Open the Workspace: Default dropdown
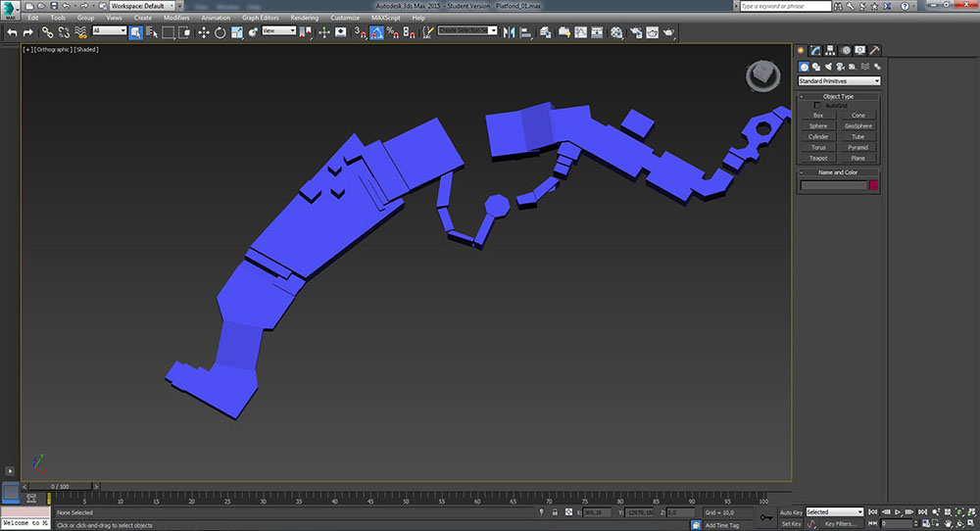This screenshot has height=531, width=980. tap(140, 6)
